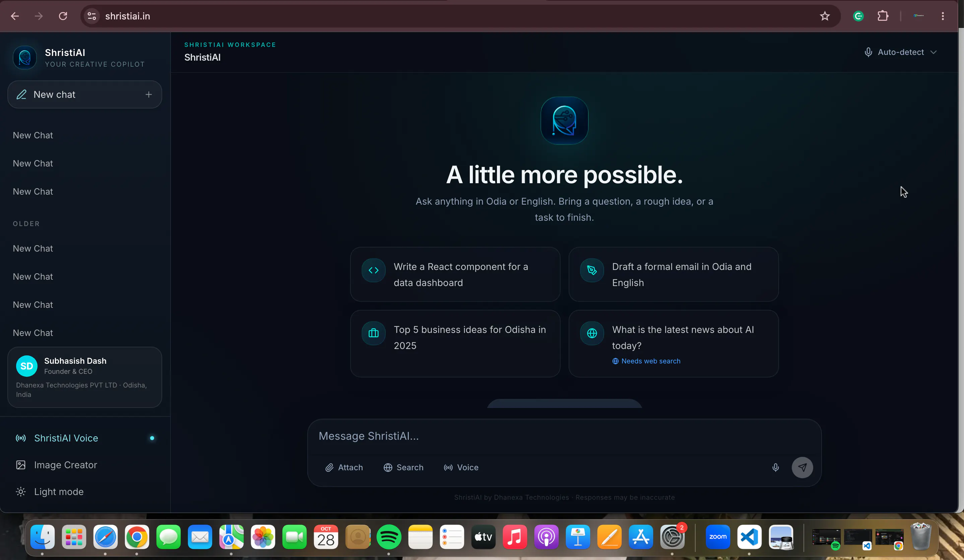Screen dimensions: 964x560
Task: Toggle the Search web option
Action: pyautogui.click(x=403, y=467)
